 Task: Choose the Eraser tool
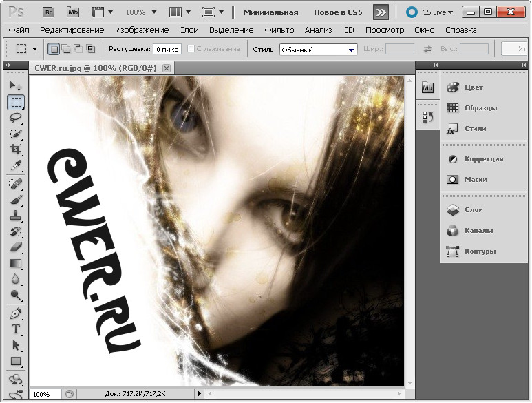coord(16,247)
